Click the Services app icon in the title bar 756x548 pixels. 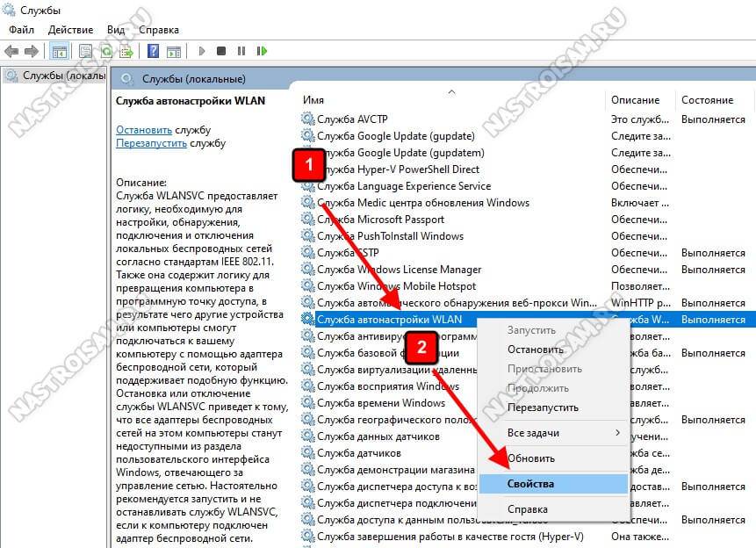tap(9, 10)
